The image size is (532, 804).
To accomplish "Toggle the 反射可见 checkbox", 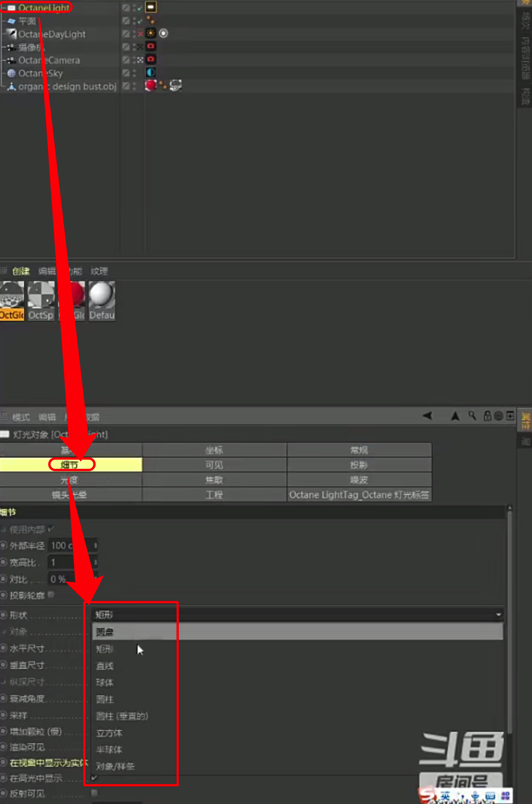I will point(94,792).
